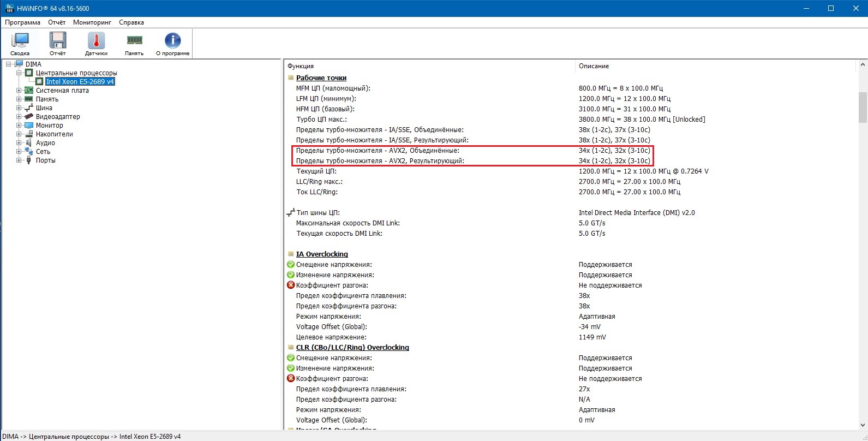Click the video card icon beside Видеоадаптер
The height and width of the screenshot is (441, 868).
tap(29, 117)
